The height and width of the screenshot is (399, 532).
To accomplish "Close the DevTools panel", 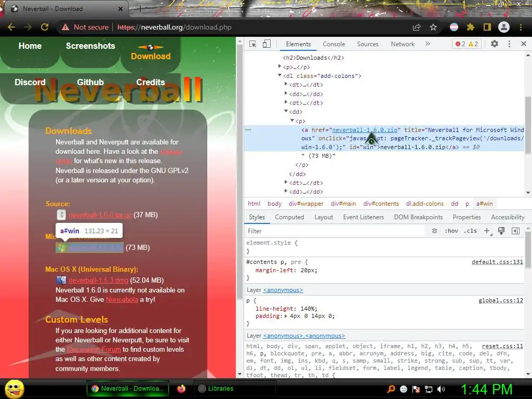I will pos(524,44).
